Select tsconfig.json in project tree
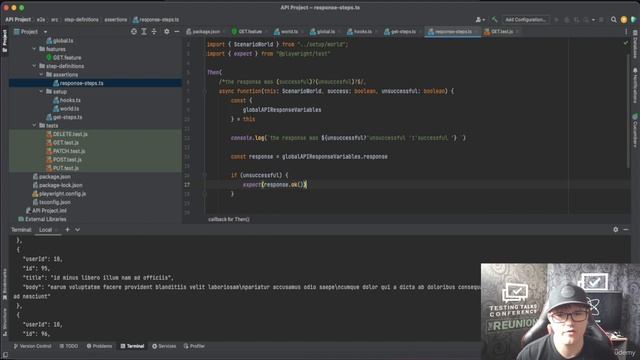 click(54, 202)
